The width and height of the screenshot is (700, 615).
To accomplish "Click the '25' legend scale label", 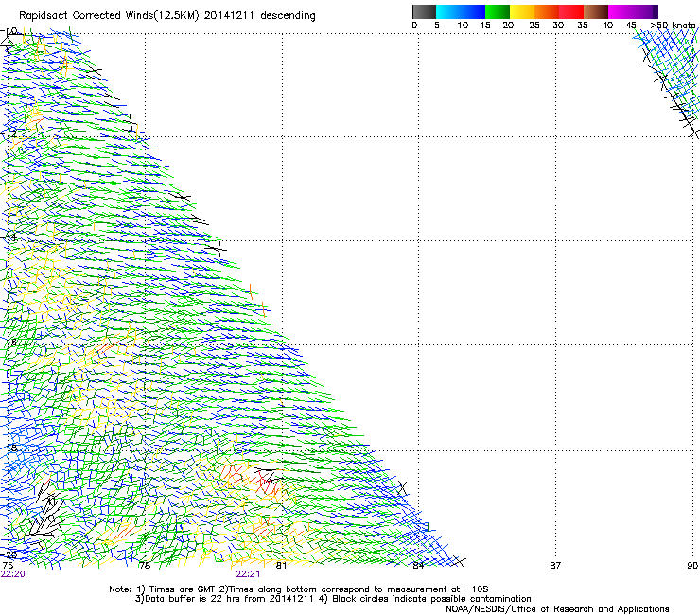I will pos(534,26).
